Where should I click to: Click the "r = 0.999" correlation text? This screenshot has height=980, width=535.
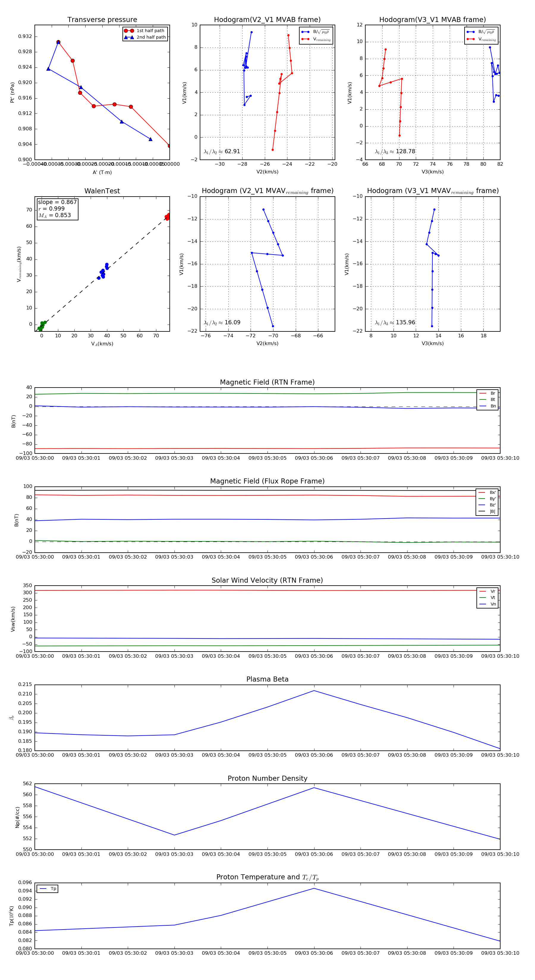pyautogui.click(x=51, y=208)
